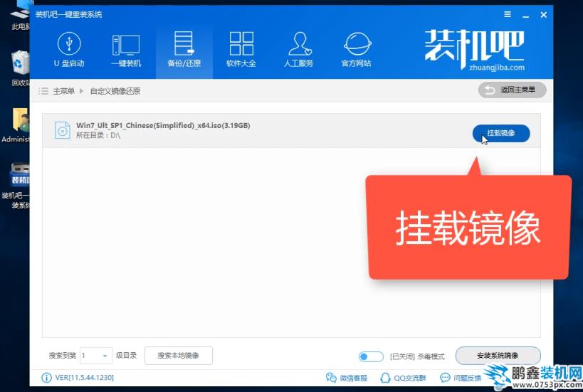Open 人工服务 tab
583x392 pixels.
click(x=298, y=49)
